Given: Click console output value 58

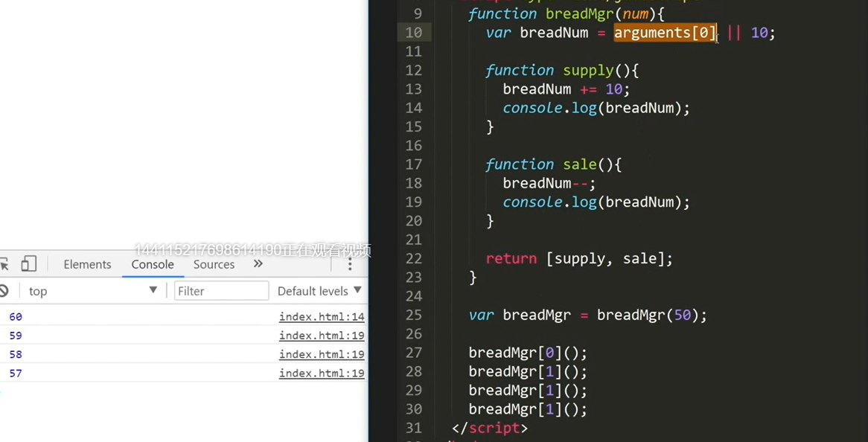Looking at the screenshot, I should coord(16,355).
